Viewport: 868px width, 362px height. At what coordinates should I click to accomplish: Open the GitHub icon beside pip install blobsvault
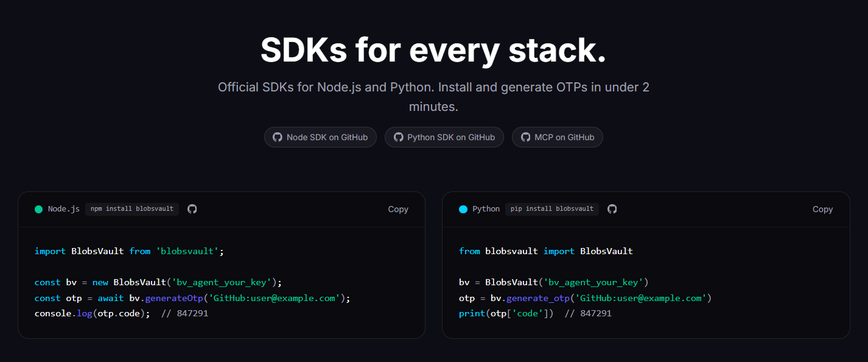(612, 209)
